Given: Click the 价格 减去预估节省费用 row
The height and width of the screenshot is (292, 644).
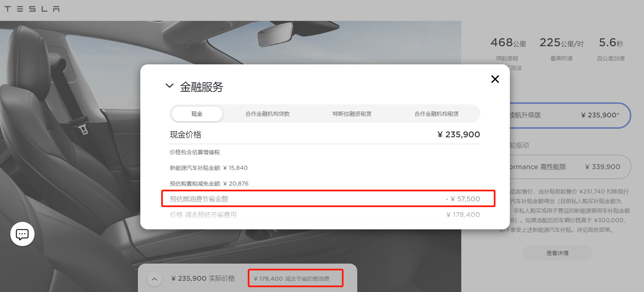Looking at the screenshot, I should (x=324, y=215).
